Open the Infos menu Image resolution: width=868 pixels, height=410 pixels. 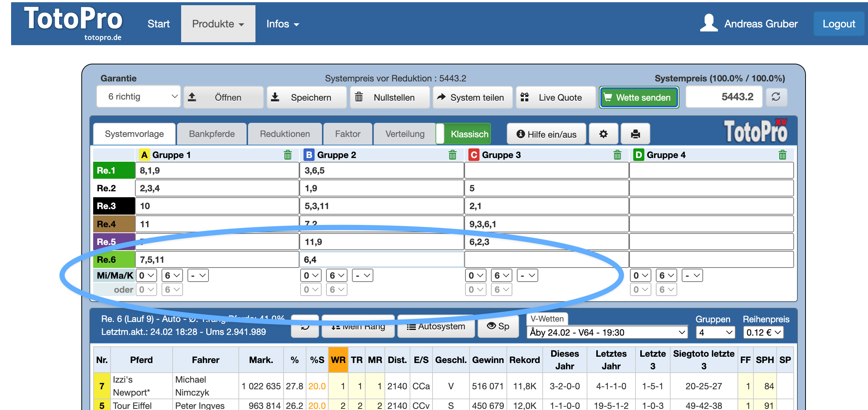pyautogui.click(x=283, y=24)
